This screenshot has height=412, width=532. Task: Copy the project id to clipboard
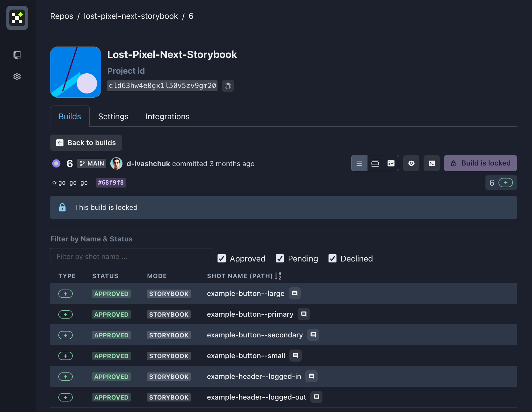click(x=228, y=86)
